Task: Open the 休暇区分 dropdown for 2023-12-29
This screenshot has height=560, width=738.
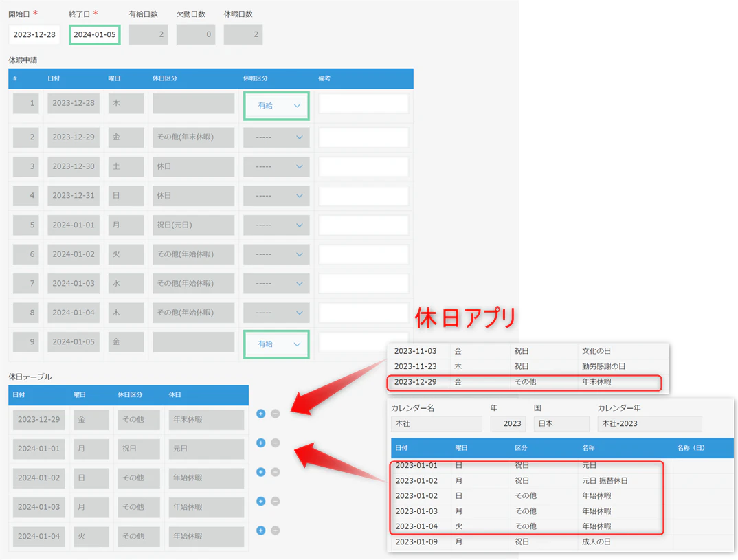Action: click(x=276, y=137)
